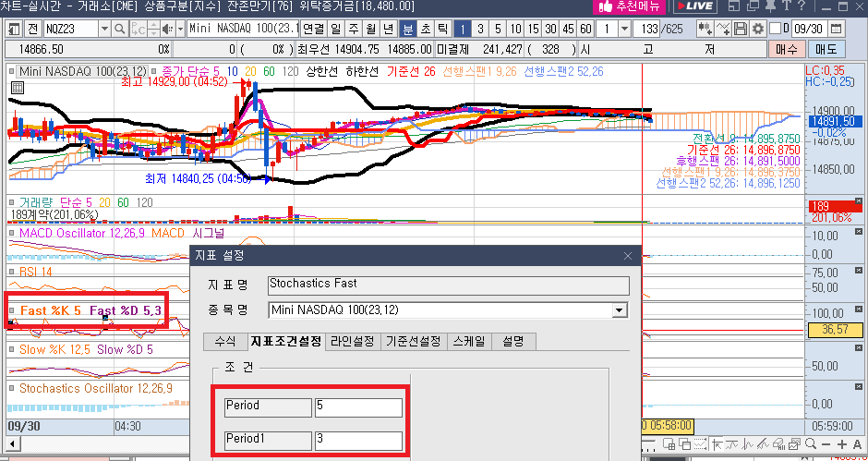Switch chart to 월 monthly period
Screen dimensions: 868x461
pos(371,29)
